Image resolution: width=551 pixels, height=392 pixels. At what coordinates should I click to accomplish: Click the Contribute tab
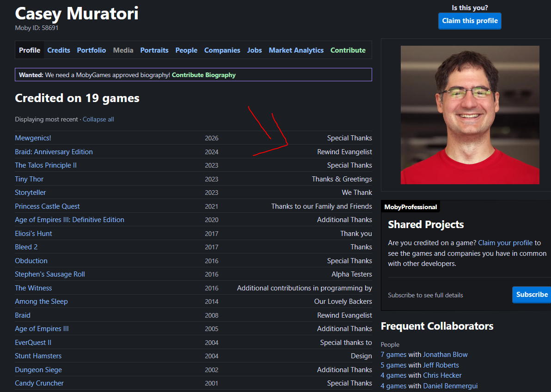(348, 50)
